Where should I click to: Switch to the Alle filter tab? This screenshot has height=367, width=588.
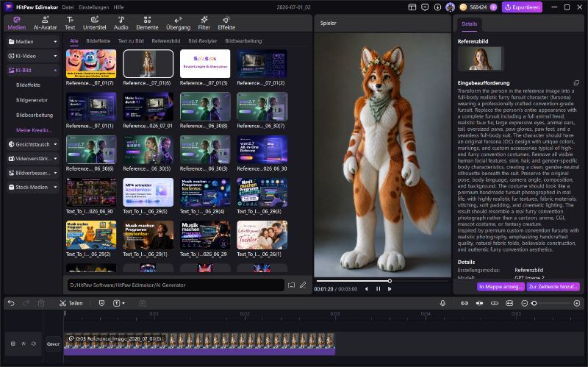pyautogui.click(x=74, y=41)
